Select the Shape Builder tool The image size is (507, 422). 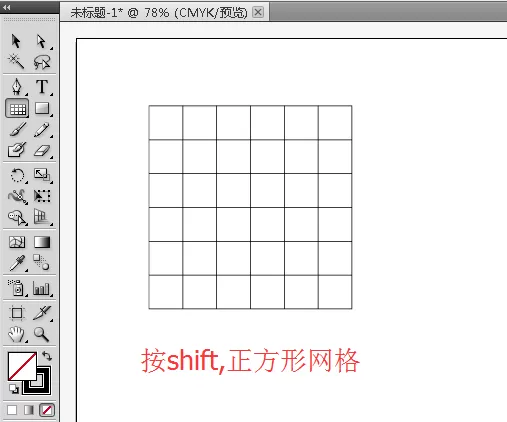(17, 217)
